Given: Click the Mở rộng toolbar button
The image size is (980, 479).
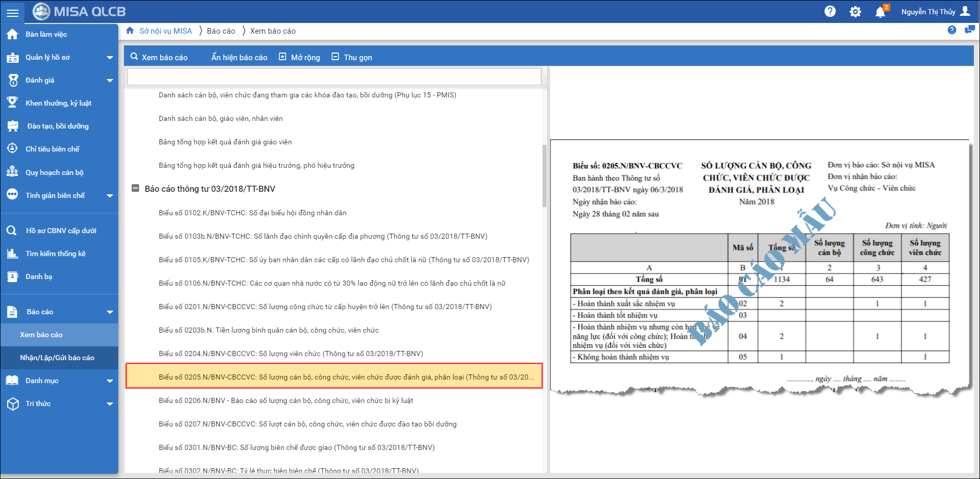Looking at the screenshot, I should [x=300, y=57].
